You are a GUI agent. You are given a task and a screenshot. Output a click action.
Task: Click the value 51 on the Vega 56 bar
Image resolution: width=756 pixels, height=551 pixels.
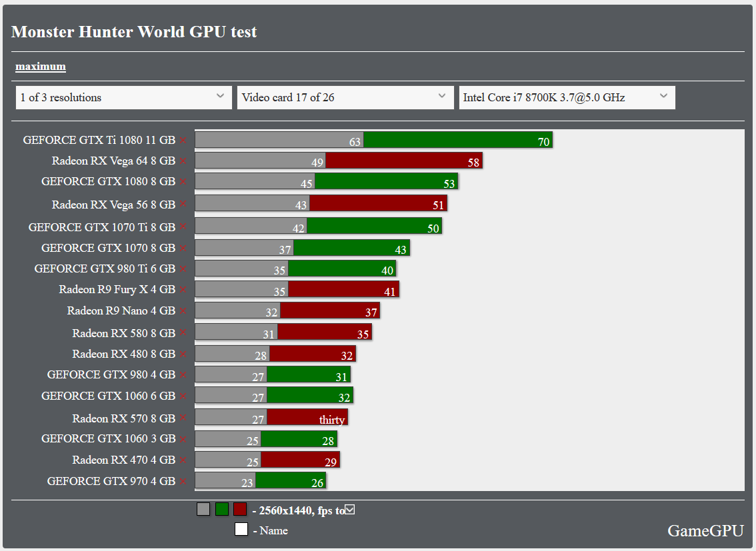[x=438, y=206]
